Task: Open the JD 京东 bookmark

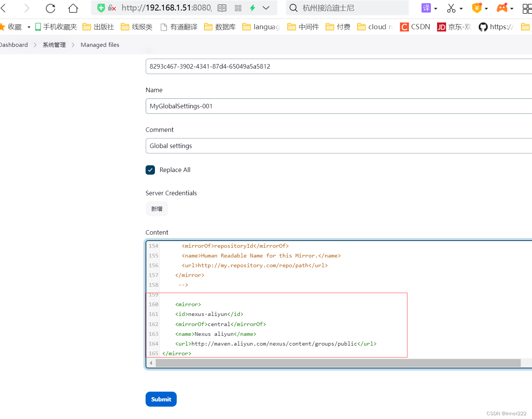Action: coord(454,27)
